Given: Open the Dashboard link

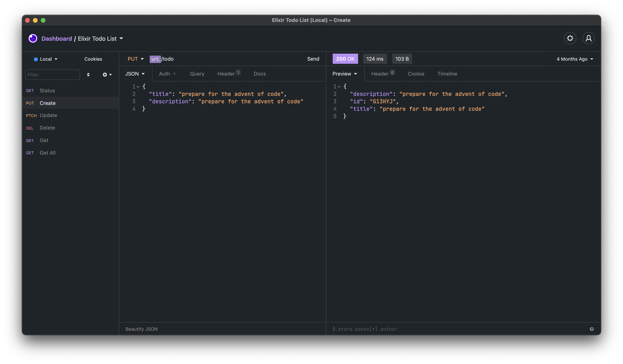Looking at the screenshot, I should pyautogui.click(x=57, y=39).
